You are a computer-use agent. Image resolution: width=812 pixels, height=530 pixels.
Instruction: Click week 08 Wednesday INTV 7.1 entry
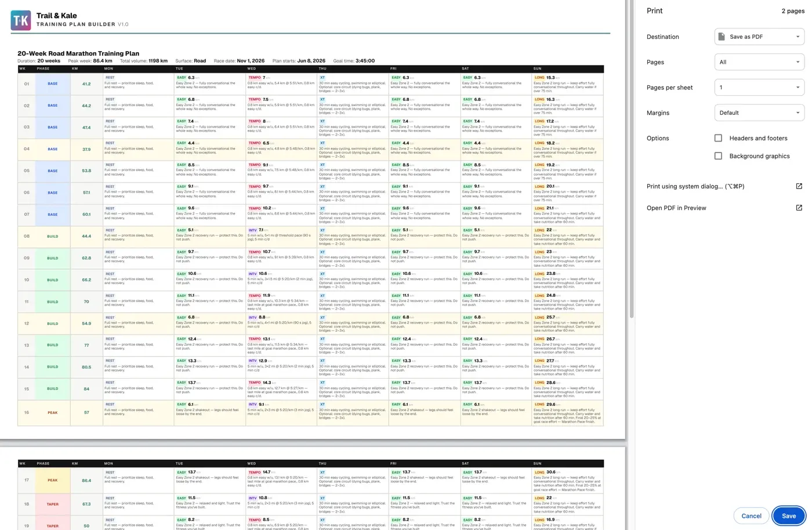(x=281, y=237)
